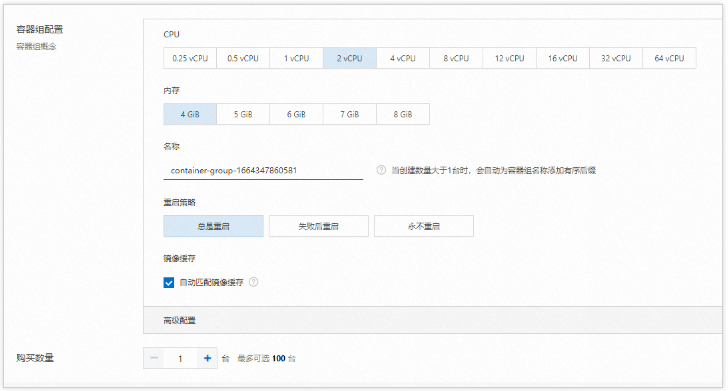Select the 0.5 vCPU option
This screenshot has height=391, width=728.
(x=243, y=59)
